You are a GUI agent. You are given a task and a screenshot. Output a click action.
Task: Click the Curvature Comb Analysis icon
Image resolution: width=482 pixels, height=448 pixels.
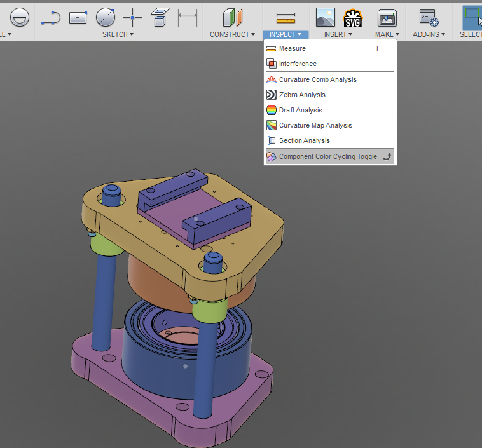271,79
